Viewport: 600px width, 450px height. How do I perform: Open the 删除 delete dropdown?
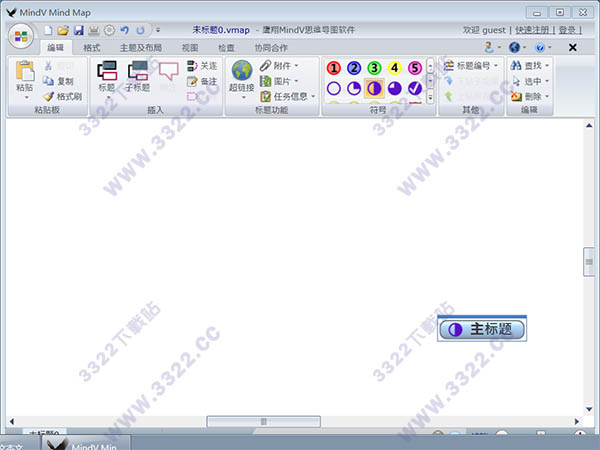(x=530, y=96)
